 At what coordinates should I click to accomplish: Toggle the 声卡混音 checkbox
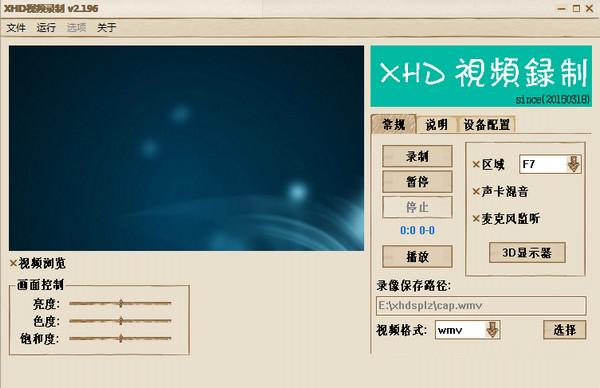[501, 191]
